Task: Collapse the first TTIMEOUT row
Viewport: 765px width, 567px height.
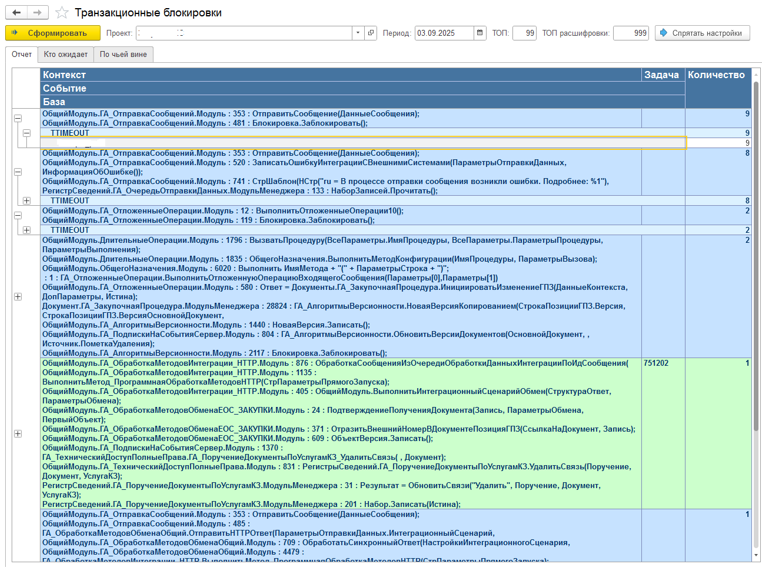Action: click(27, 133)
